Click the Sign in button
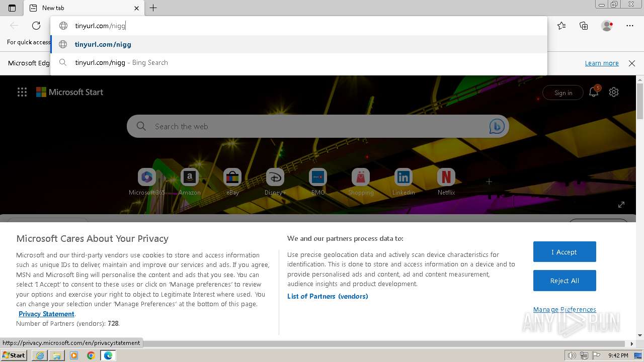This screenshot has height=362, width=644. [x=563, y=93]
